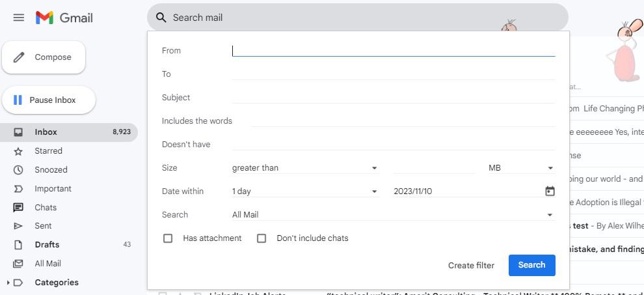Click the Create filter button
Image resolution: width=644 pixels, height=295 pixels.
point(471,265)
